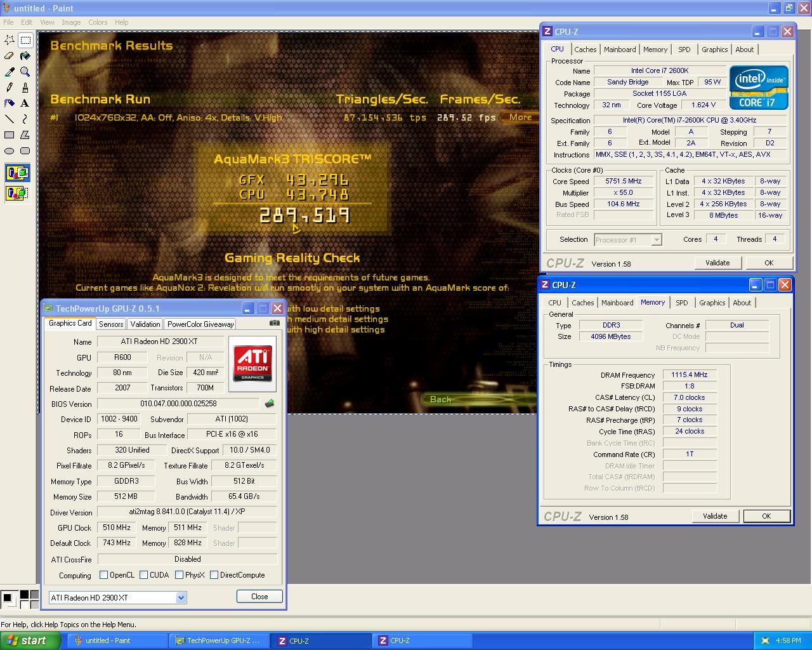
Task: Open the ATI Radeon HD 2900 XT dropdown
Action: (x=181, y=597)
